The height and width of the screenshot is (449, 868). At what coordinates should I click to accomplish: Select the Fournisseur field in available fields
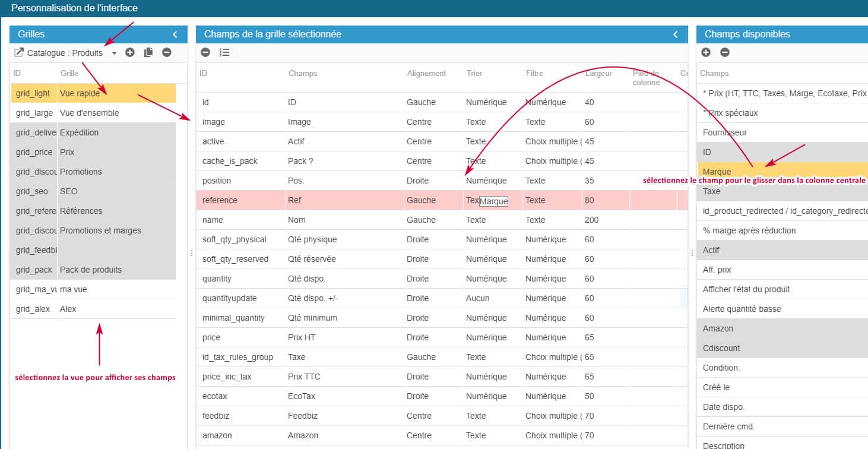(x=725, y=132)
